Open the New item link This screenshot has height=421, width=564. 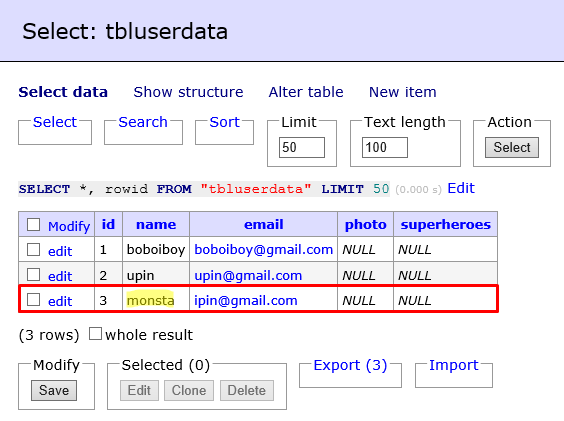tap(402, 92)
